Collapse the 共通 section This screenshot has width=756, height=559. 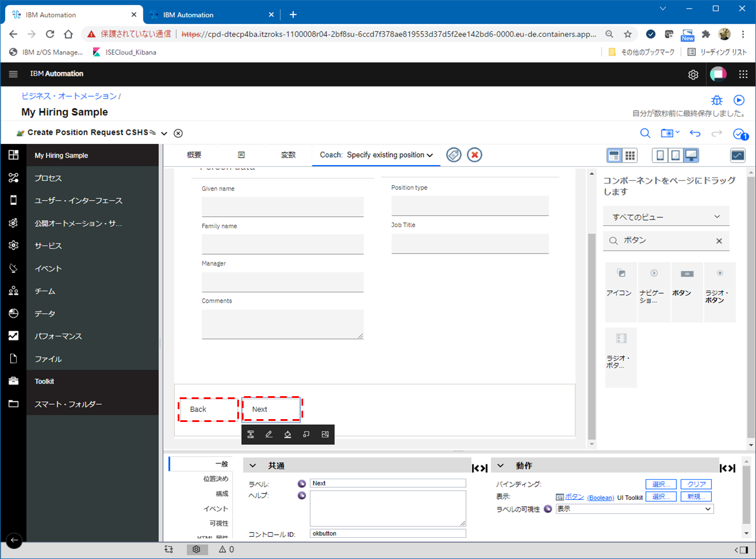[253, 466]
